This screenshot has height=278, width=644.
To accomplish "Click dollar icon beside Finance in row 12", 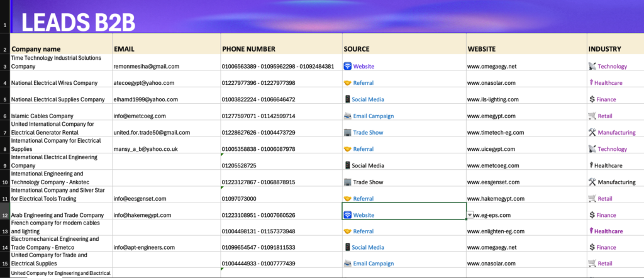I will click(592, 214).
